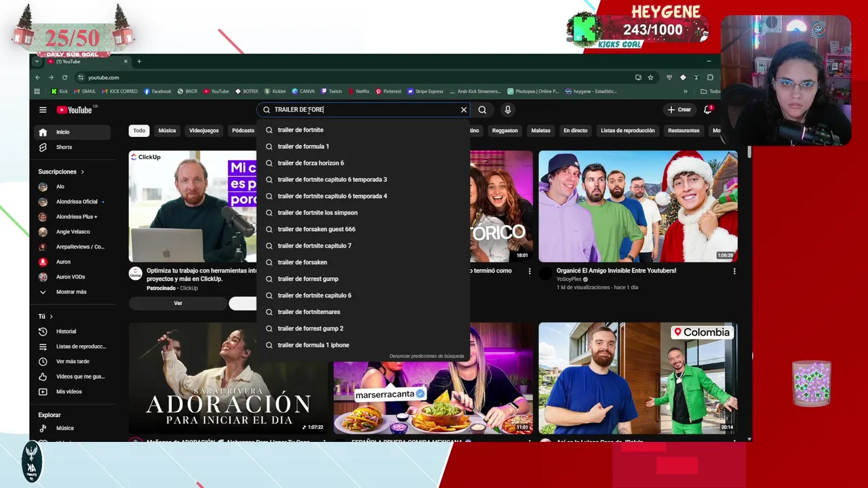Viewport: 868px width, 488px height.
Task: Expand Mostrar más subscriptions
Action: coord(73,292)
